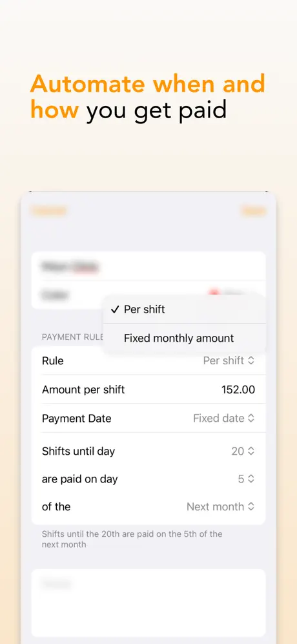
Task: Click the checkmark icon beside Per shift
Action: point(115,309)
